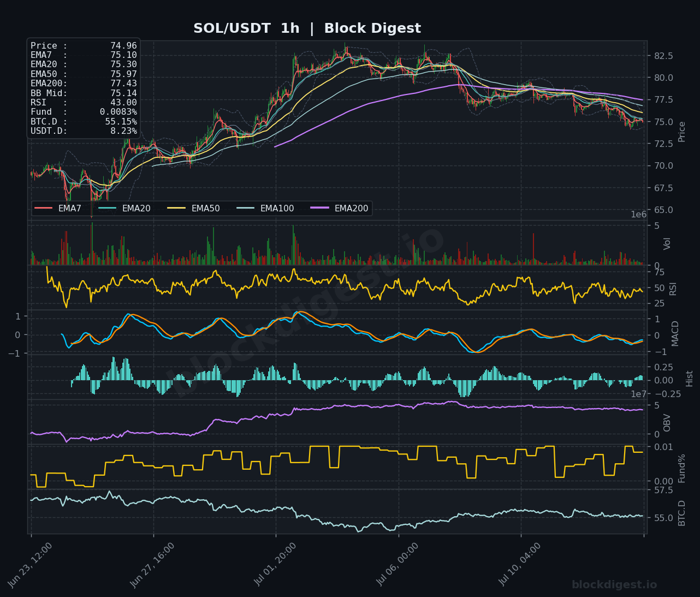The height and width of the screenshot is (597, 700).
Task: Click the 1e7 OBV scale exponent
Action: pyautogui.click(x=639, y=394)
